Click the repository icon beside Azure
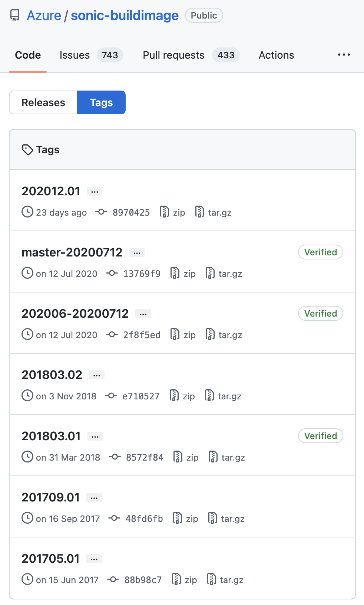Viewport: 364px width, 605px height. tap(15, 16)
